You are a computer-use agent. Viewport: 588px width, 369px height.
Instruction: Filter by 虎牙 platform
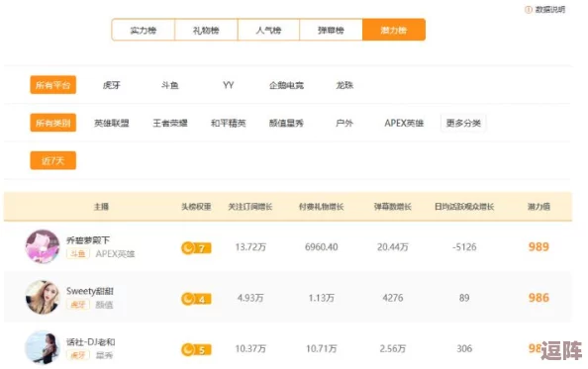[112, 85]
